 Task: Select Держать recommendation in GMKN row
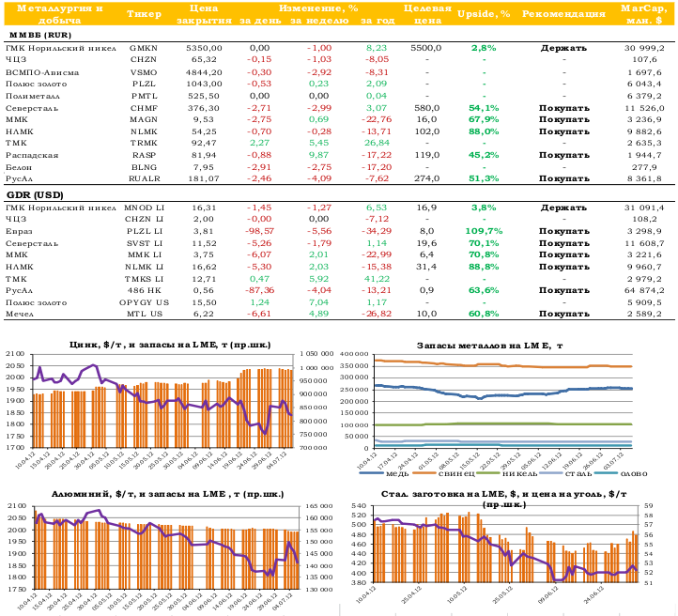[563, 48]
